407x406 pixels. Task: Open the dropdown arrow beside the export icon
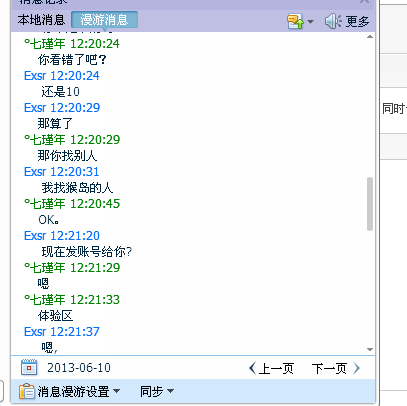click(x=310, y=22)
